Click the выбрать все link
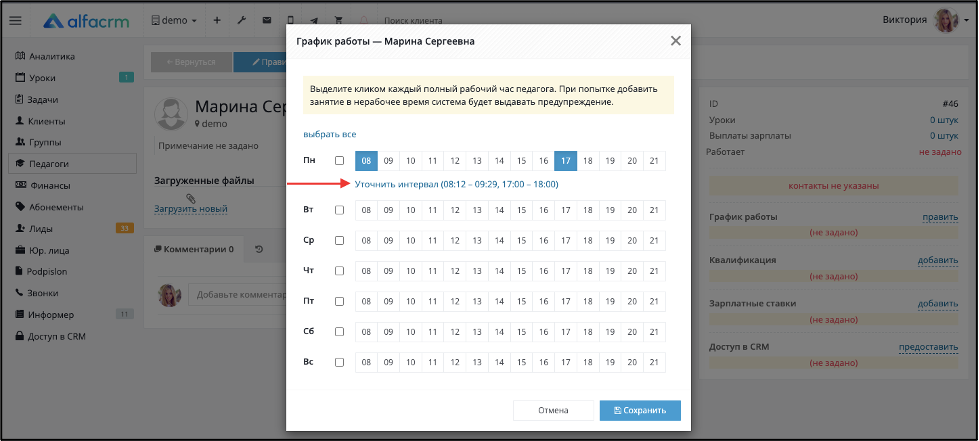The width and height of the screenshot is (979, 441). point(330,134)
